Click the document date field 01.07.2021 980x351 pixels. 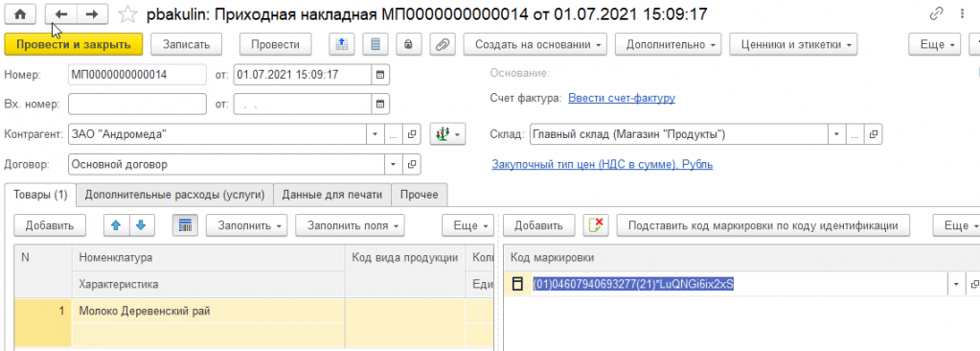pos(303,75)
